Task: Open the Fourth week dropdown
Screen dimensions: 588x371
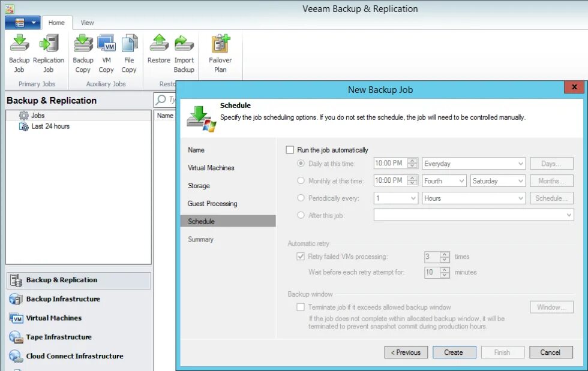Action: 445,180
